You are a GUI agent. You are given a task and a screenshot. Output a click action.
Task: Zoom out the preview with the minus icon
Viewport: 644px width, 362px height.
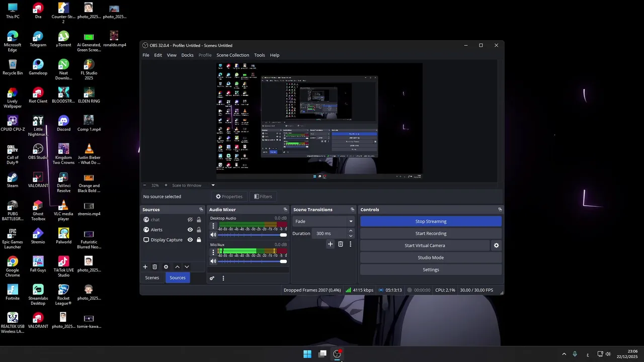tap(144, 185)
